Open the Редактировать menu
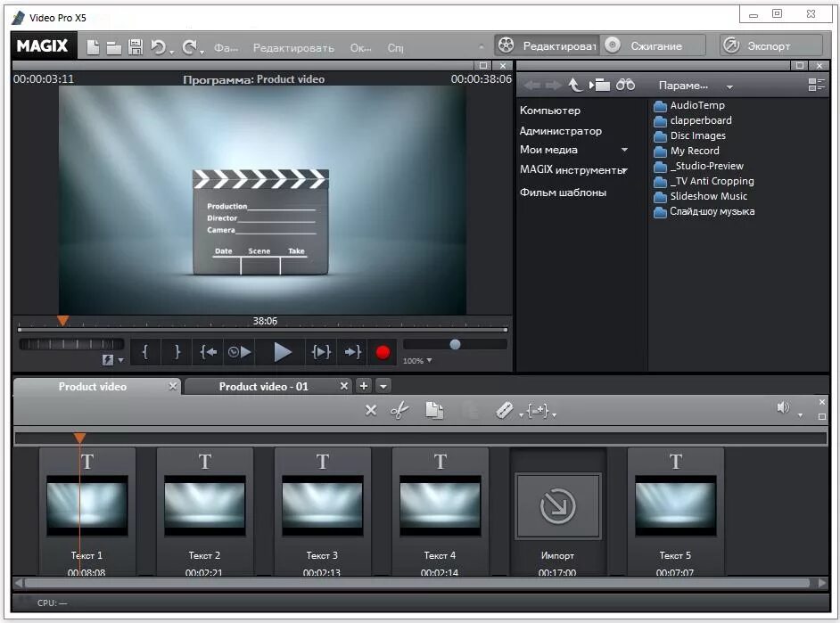The height and width of the screenshot is (623, 840). [x=293, y=47]
